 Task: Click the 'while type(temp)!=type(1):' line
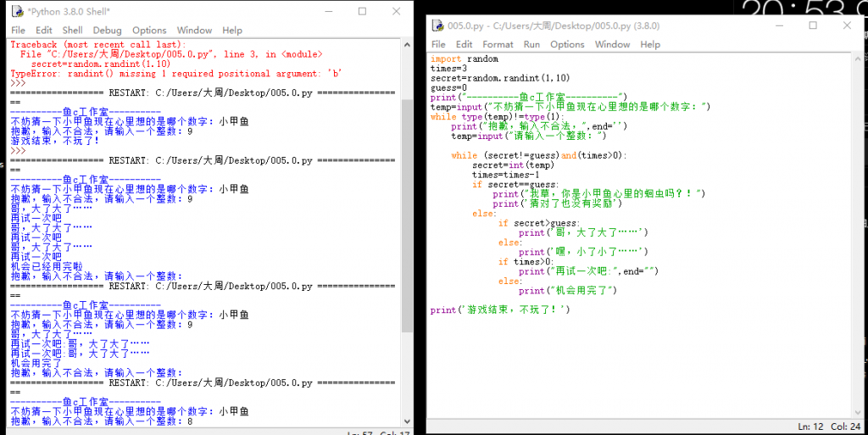[x=498, y=117]
